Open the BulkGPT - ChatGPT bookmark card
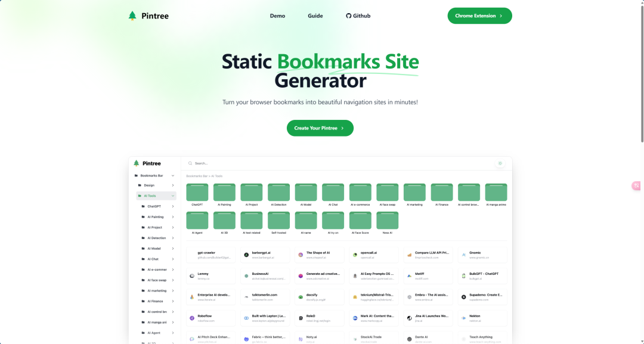644x344 pixels. pos(482,276)
